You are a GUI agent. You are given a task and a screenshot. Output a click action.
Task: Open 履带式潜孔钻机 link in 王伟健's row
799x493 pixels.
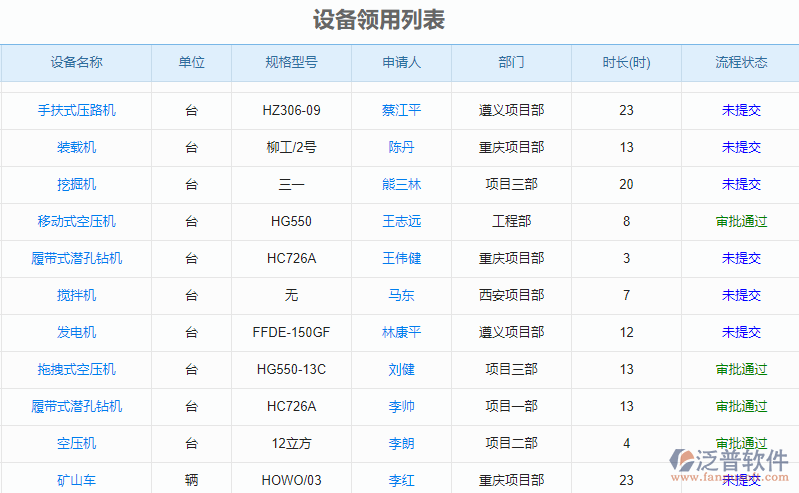pyautogui.click(x=76, y=258)
